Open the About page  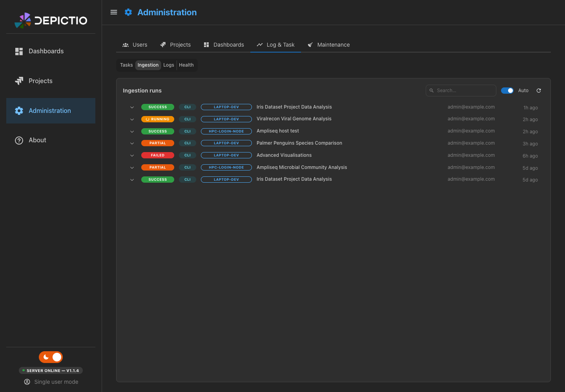tap(51, 140)
